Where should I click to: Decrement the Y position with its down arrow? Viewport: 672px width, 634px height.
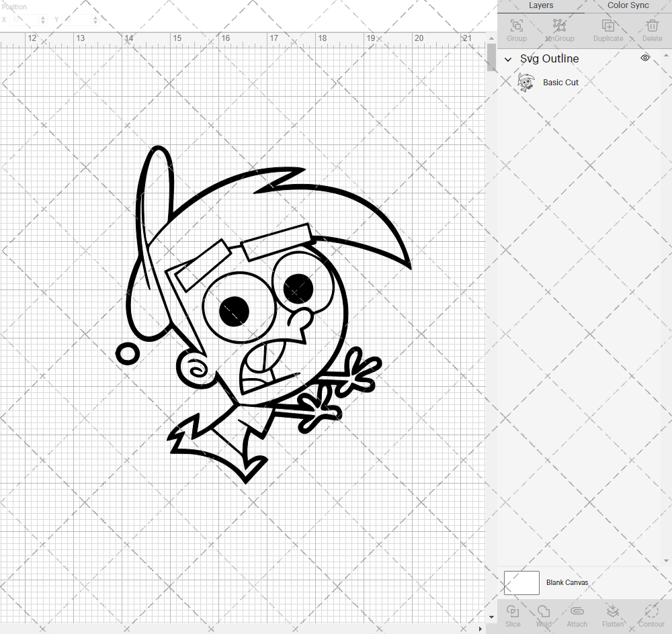pyautogui.click(x=95, y=22)
